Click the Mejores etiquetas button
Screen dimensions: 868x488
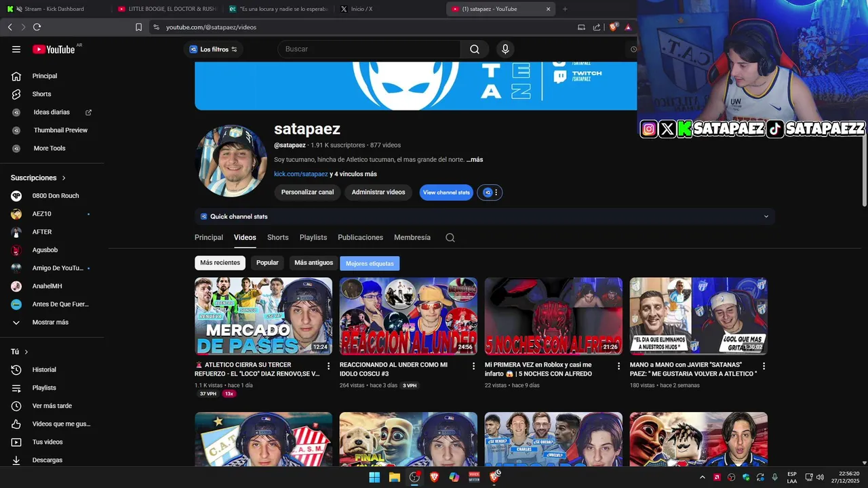tap(370, 264)
